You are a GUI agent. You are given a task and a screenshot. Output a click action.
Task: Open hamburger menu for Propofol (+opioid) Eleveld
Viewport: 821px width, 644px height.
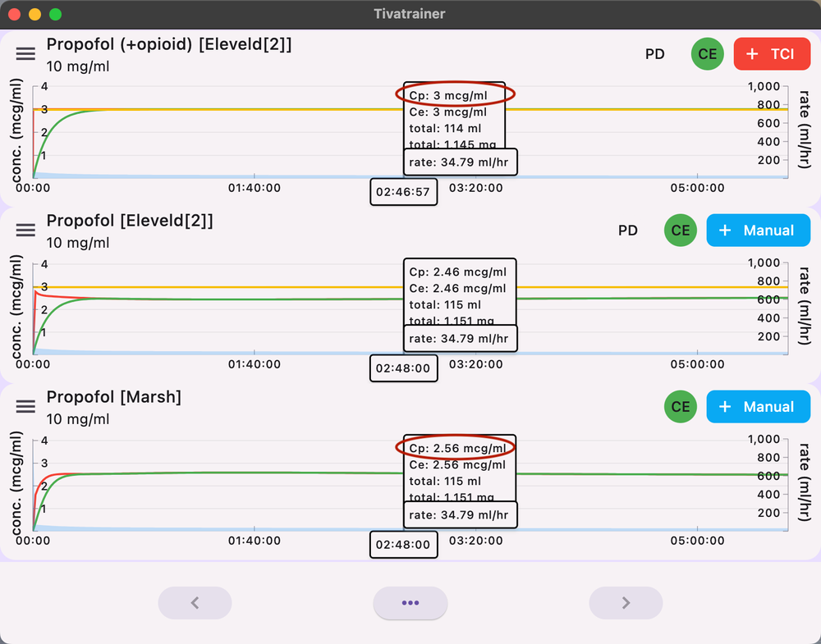click(26, 53)
